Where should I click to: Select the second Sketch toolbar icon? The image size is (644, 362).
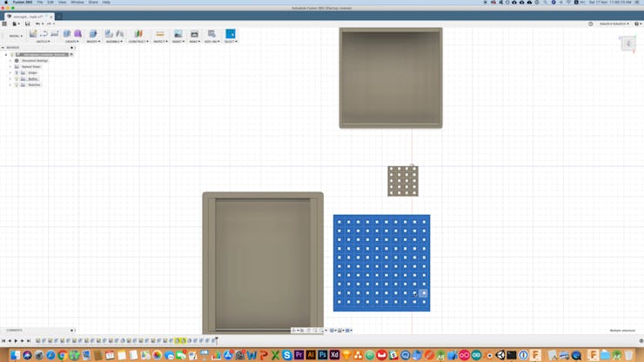(x=44, y=34)
